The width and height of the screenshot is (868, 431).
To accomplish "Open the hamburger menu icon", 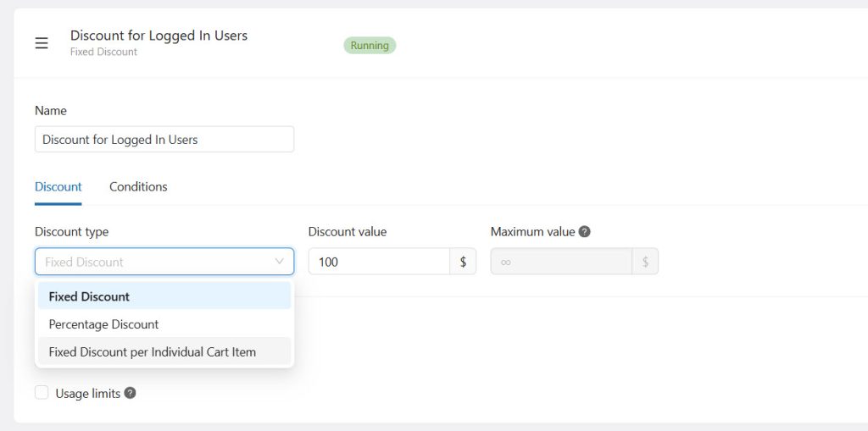I will click(x=42, y=43).
